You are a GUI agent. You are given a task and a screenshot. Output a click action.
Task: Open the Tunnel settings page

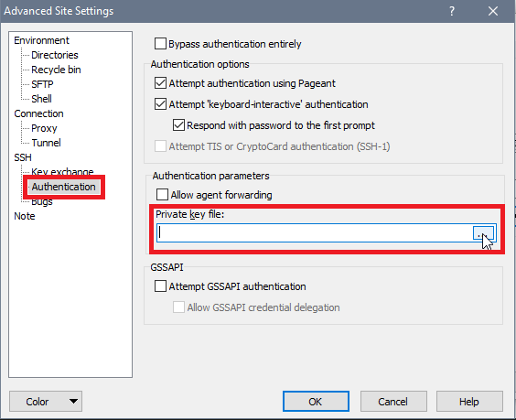(46, 143)
